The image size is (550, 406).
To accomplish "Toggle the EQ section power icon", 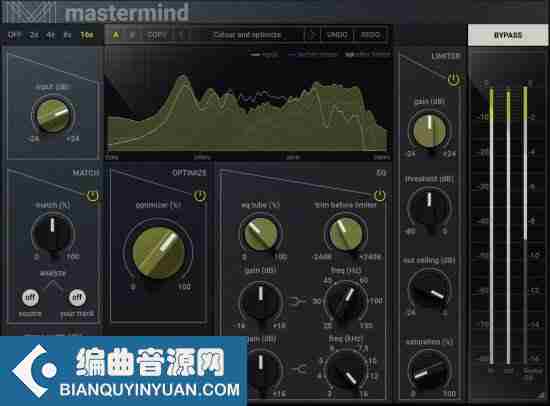I will 379,195.
